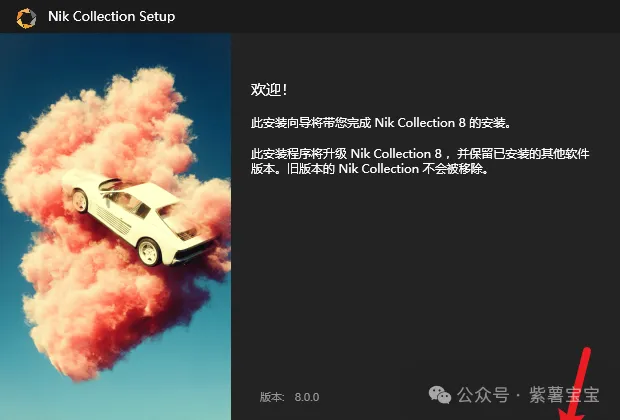Click the empty title bar area right of title
620x420 pixels.
pos(395,17)
